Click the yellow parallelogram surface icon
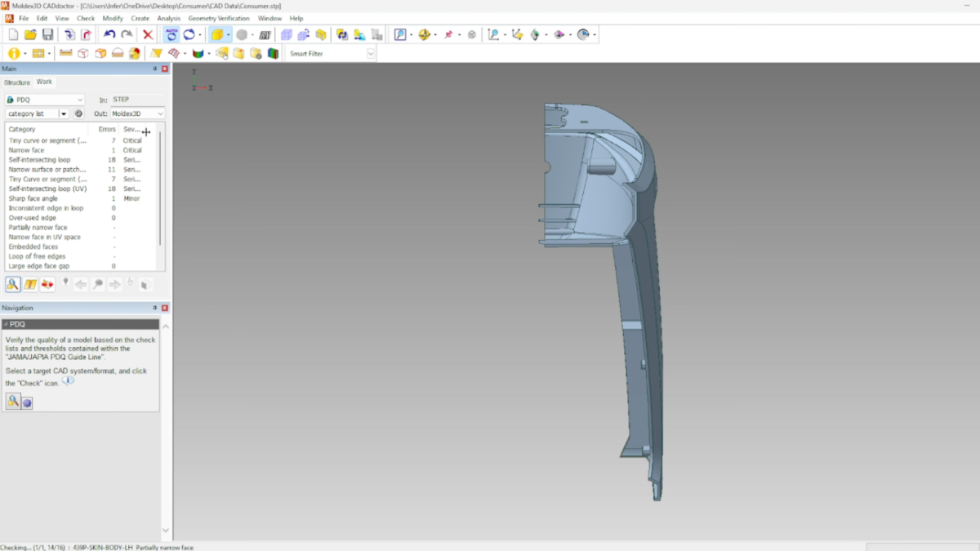 point(157,53)
